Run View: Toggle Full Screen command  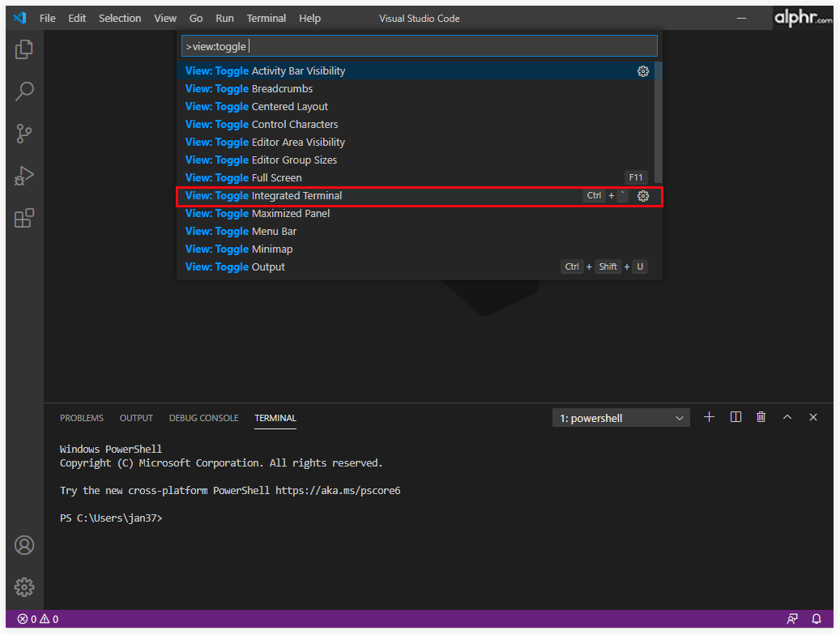[x=416, y=177]
